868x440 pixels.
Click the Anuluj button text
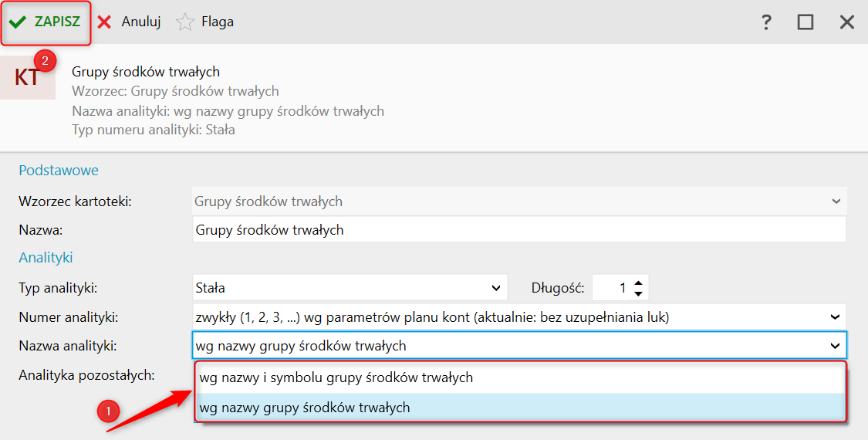pyautogui.click(x=141, y=22)
